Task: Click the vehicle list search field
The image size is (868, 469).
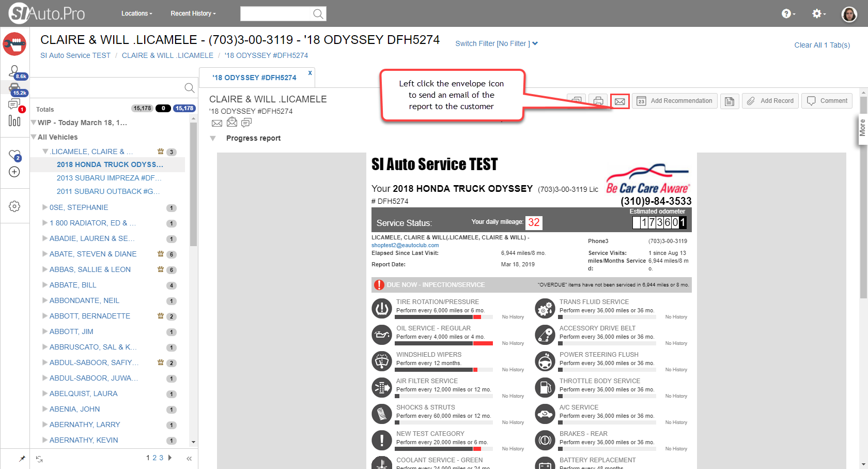Action: coord(107,88)
